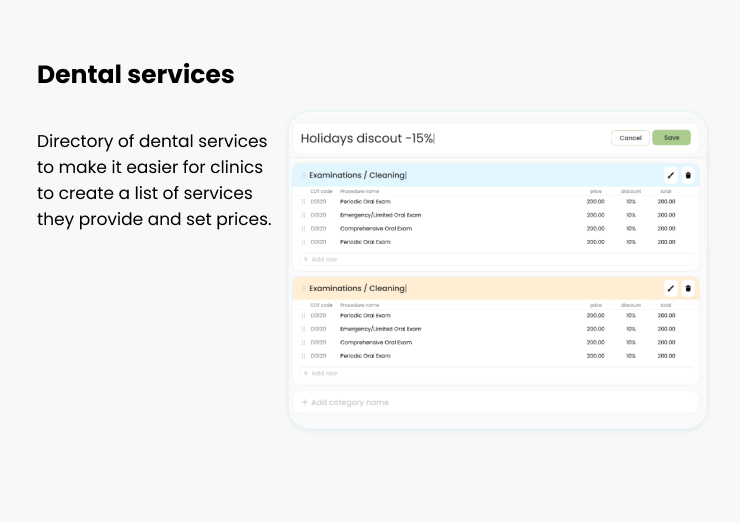This screenshot has width=740, height=522.
Task: Click the trash icon in blue category header
Action: coord(688,175)
